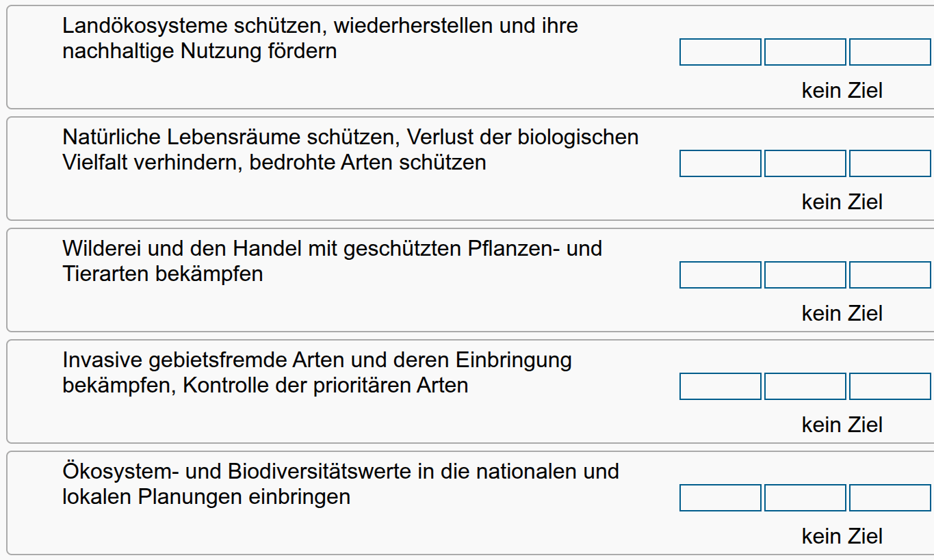This screenshot has height=560, width=934.
Task: Select middle rating box for Ökosystem- und Biodiversitätswerte
Action: click(805, 498)
